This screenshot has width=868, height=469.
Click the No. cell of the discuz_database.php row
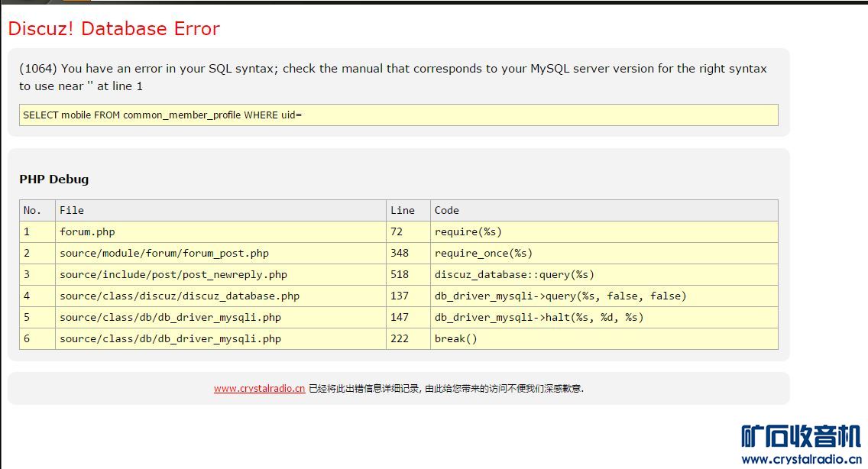[37, 296]
